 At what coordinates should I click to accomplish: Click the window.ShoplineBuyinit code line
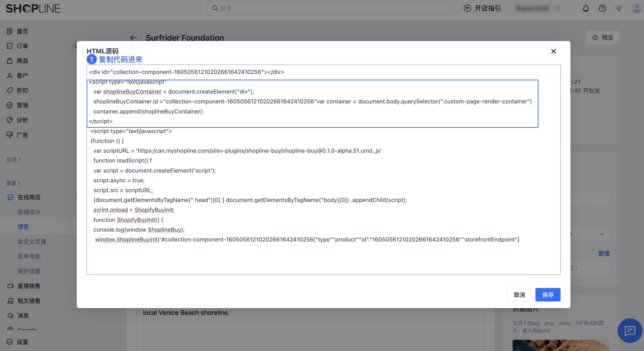(306, 239)
